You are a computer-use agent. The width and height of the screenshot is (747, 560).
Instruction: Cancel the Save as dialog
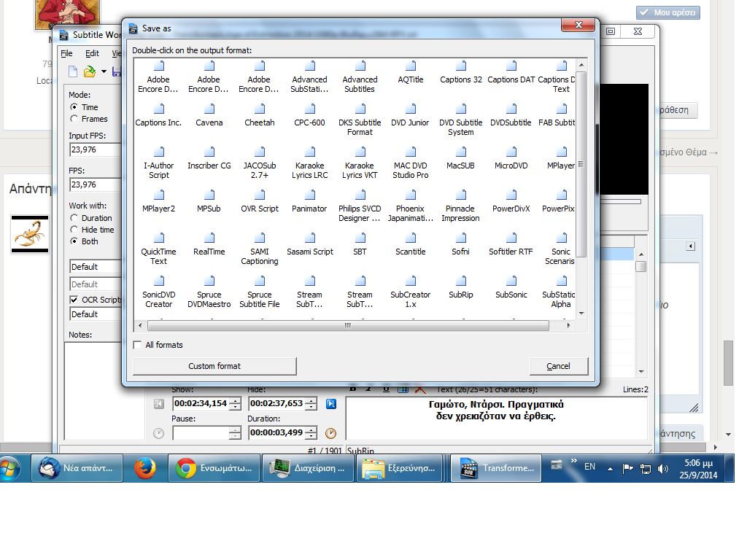click(558, 366)
